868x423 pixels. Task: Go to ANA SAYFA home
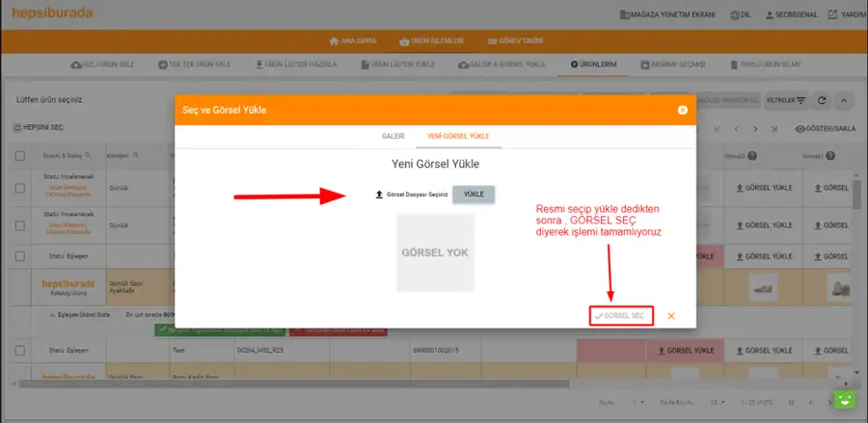353,40
